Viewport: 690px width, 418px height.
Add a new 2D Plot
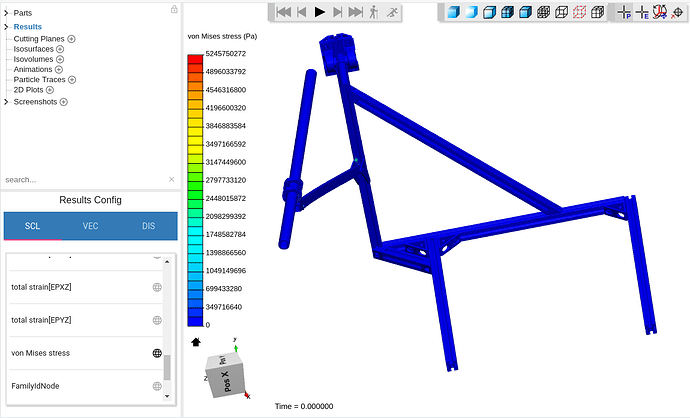pyautogui.click(x=50, y=90)
